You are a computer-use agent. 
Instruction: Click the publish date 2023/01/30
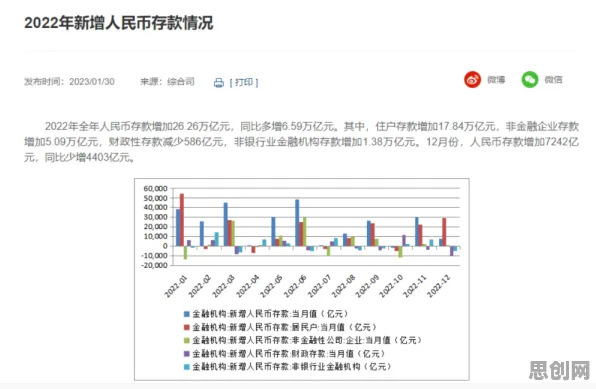(92, 82)
